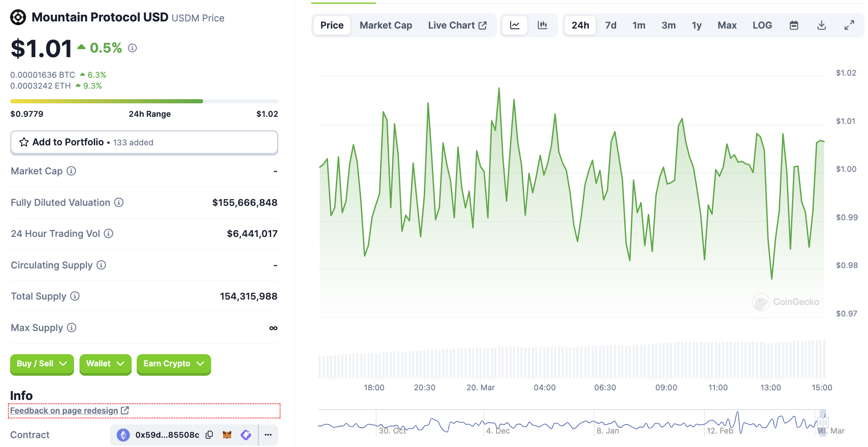
Task: Select the line chart view icon
Action: click(515, 25)
